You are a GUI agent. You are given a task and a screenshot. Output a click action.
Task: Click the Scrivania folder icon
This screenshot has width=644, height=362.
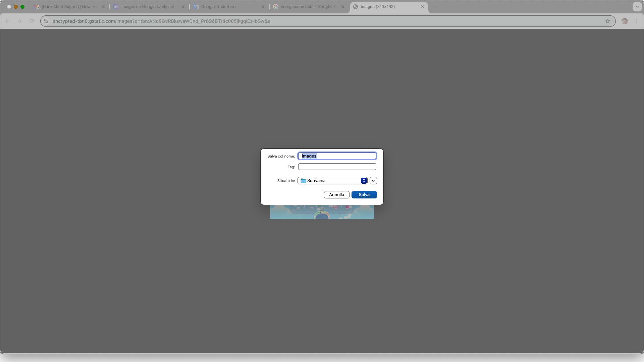coord(303,181)
